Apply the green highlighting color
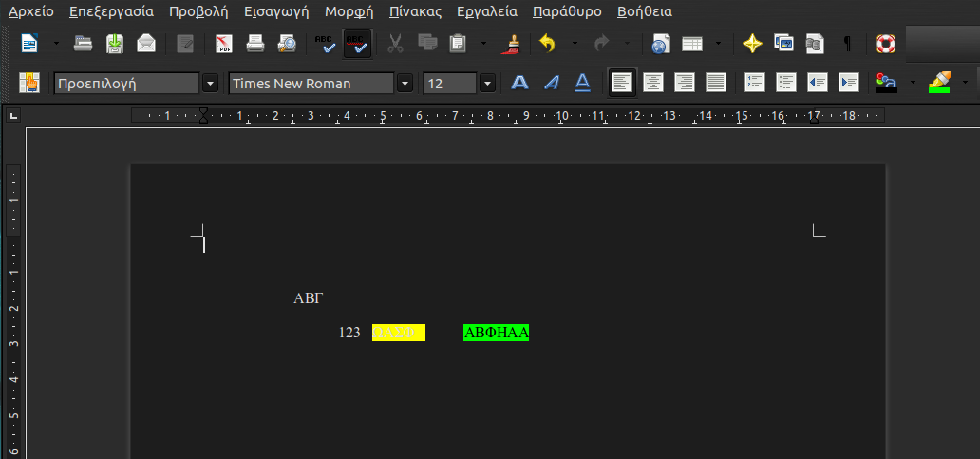 939,84
